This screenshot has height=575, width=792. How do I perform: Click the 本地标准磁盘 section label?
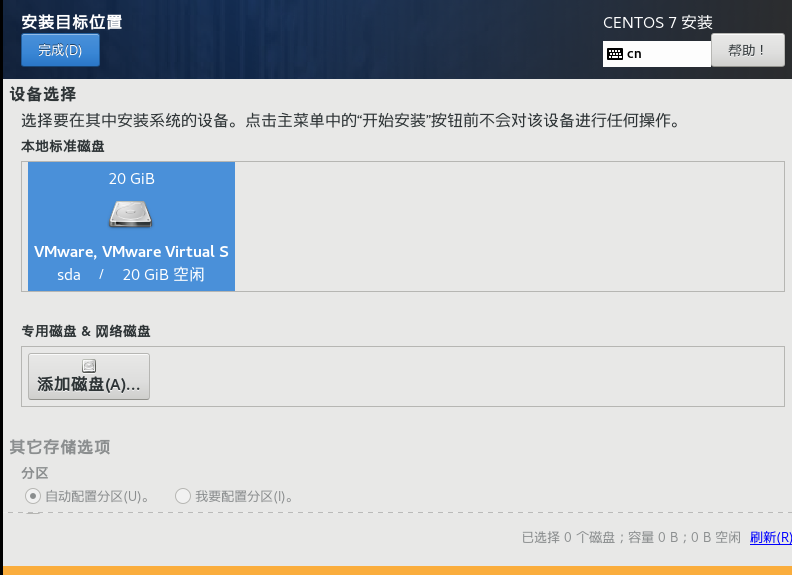point(63,147)
